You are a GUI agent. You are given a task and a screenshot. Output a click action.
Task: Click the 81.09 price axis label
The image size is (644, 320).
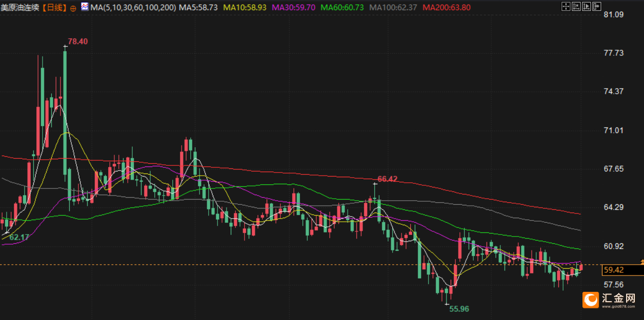614,14
